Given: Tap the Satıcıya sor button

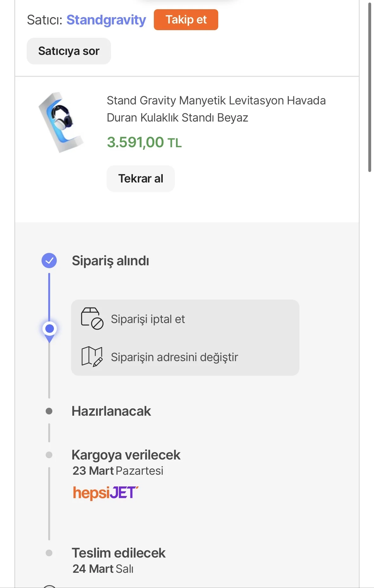Looking at the screenshot, I should click(x=69, y=51).
